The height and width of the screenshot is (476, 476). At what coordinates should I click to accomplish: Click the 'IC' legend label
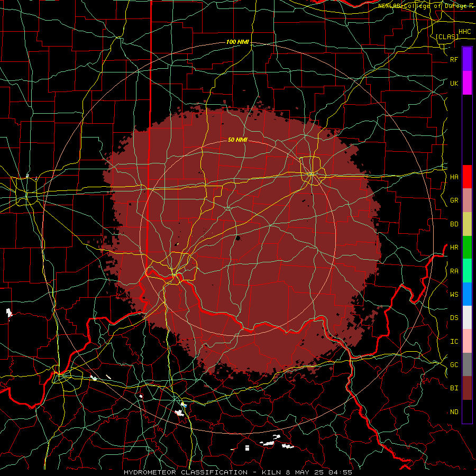tap(454, 342)
